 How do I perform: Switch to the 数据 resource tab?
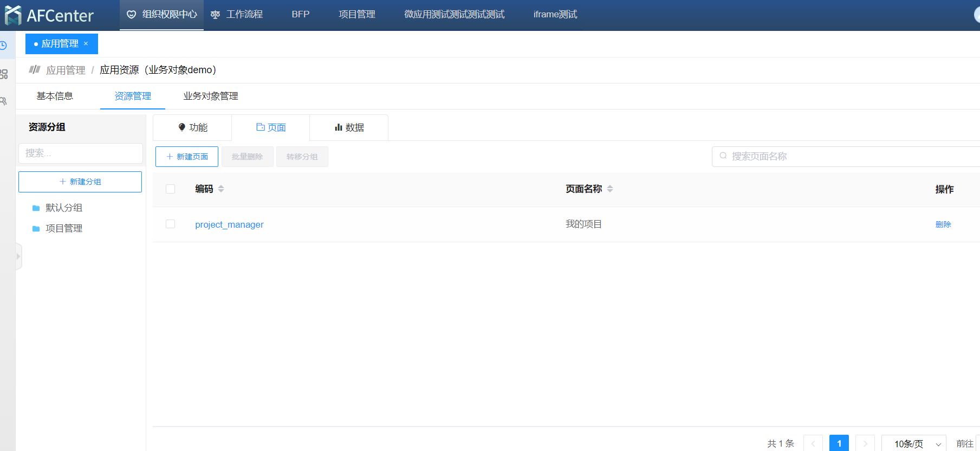point(349,128)
